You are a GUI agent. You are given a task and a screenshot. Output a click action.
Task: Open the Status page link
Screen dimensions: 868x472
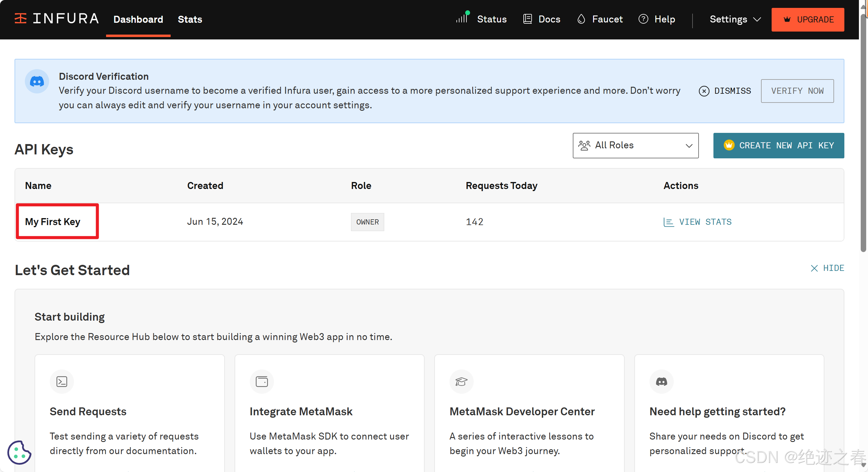(x=491, y=19)
